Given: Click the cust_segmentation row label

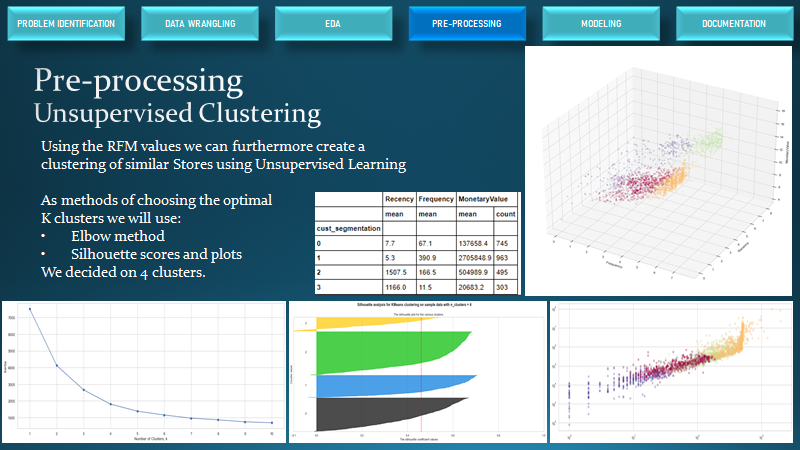Looking at the screenshot, I should pyautogui.click(x=348, y=229).
